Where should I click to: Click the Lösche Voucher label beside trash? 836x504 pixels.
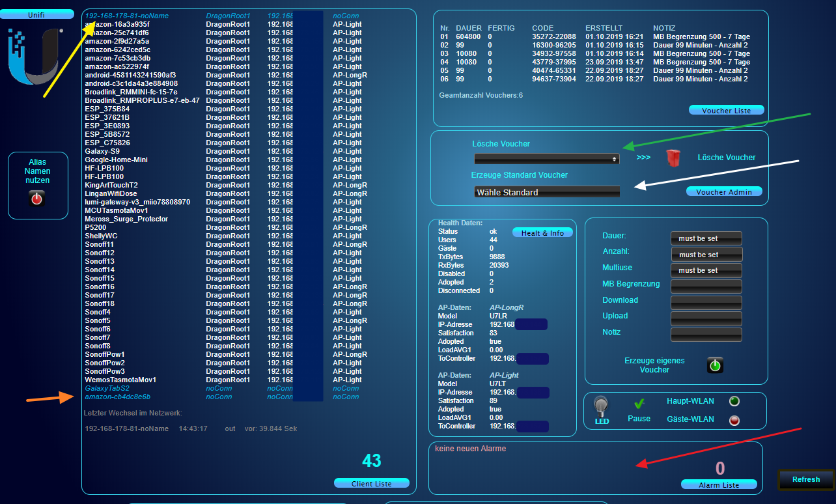(727, 158)
